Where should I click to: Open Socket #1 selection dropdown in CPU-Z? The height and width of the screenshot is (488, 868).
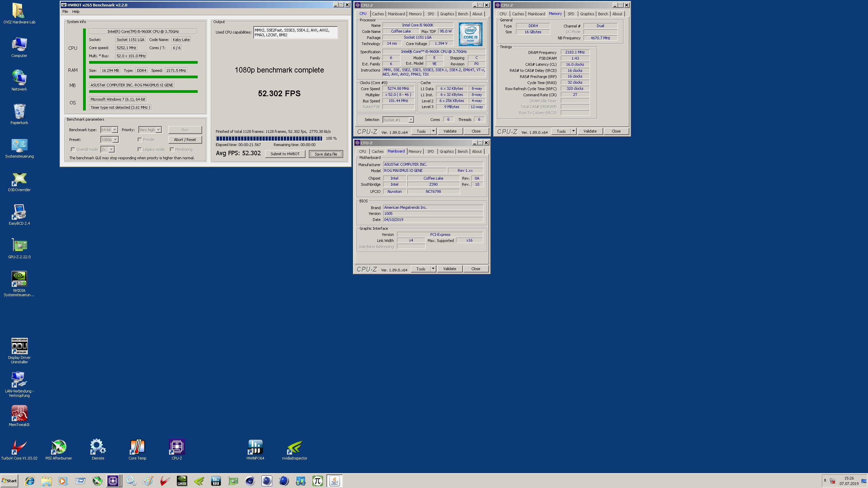coord(411,120)
